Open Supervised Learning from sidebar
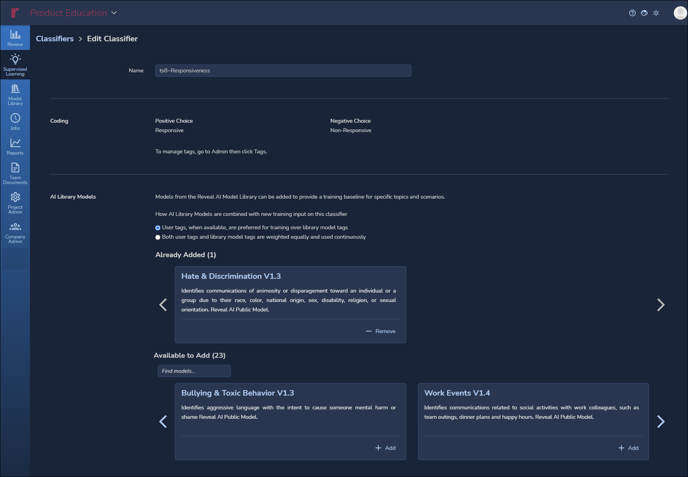Viewport: 688px width, 477px height. click(x=15, y=65)
